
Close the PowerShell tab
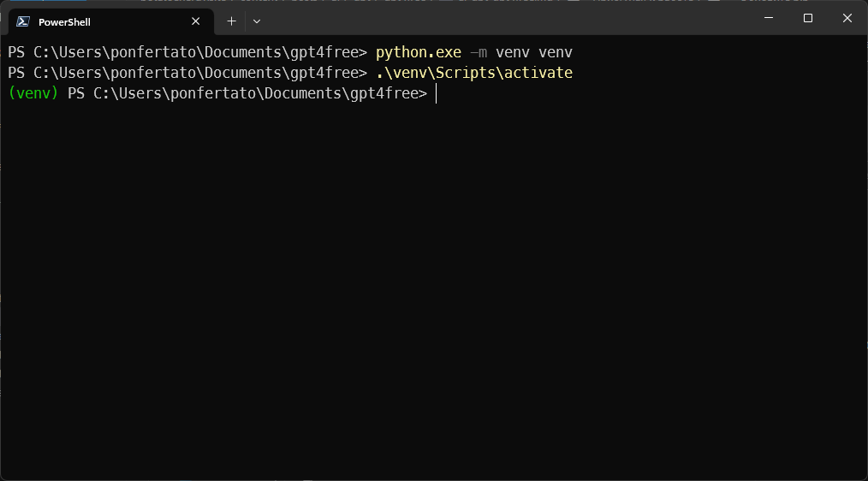(x=196, y=21)
